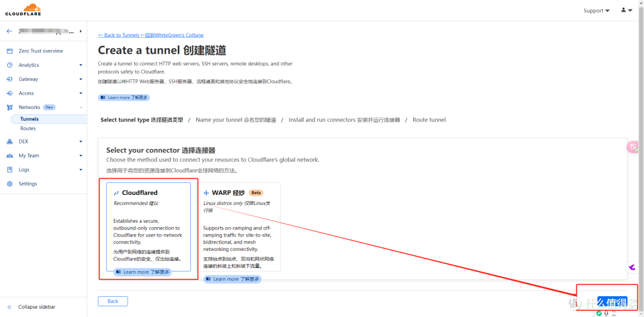This screenshot has height=317, width=644.
Task: Click the Cloudflare logo
Action: click(x=23, y=10)
